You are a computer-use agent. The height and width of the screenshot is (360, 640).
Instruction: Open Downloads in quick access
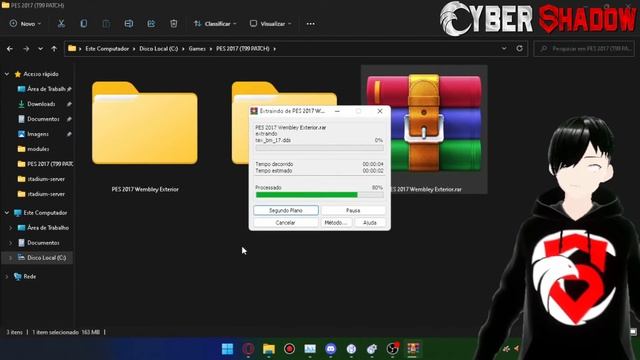[x=41, y=104]
